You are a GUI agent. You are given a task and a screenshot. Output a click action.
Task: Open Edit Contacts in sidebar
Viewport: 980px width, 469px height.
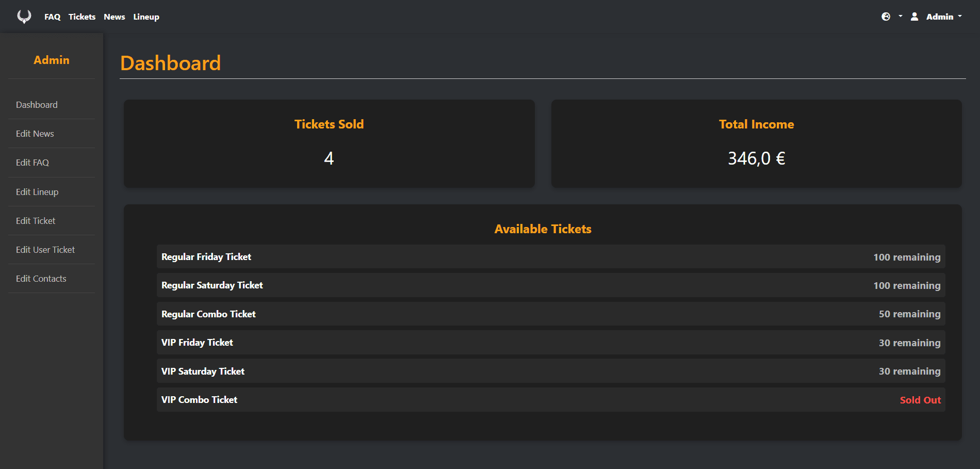pyautogui.click(x=41, y=279)
